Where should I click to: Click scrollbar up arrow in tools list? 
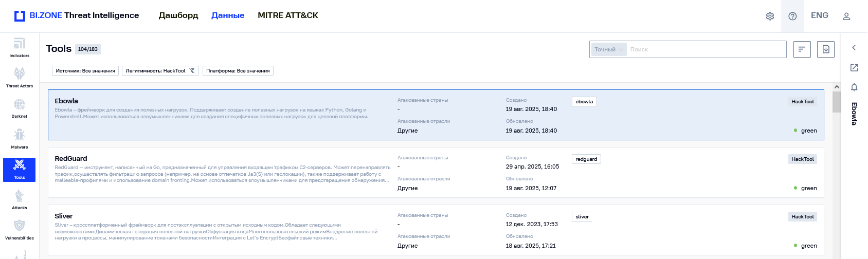point(837,87)
